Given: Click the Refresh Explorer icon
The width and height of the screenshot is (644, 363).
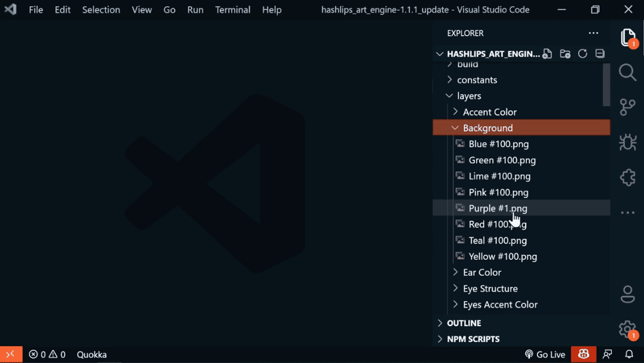Looking at the screenshot, I should click(582, 54).
